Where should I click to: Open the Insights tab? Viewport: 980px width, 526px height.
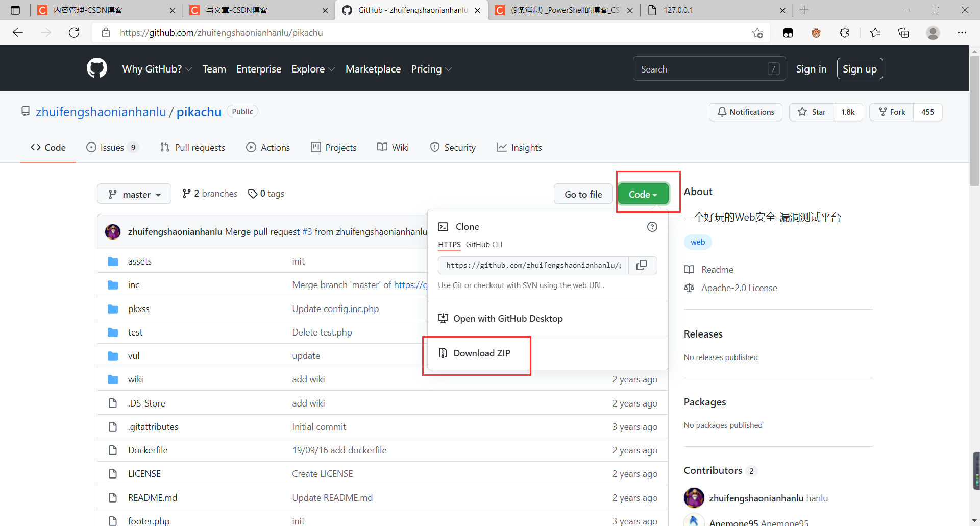pyautogui.click(x=519, y=147)
